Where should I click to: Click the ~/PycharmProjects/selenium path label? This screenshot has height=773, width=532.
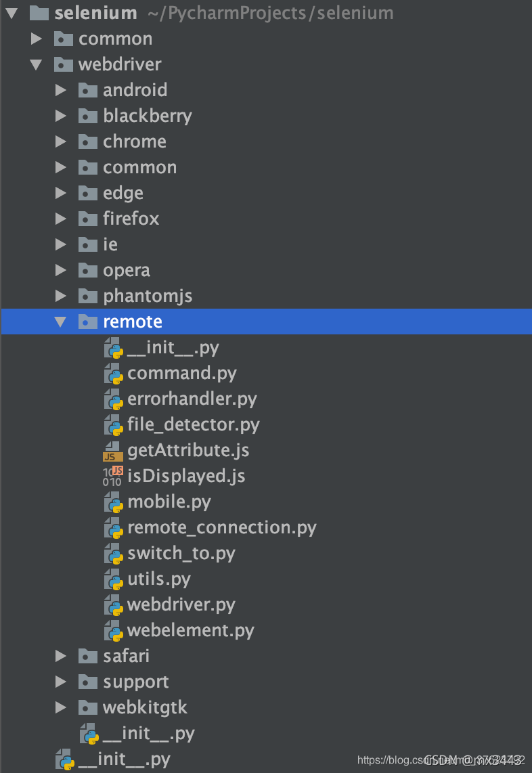[271, 14]
